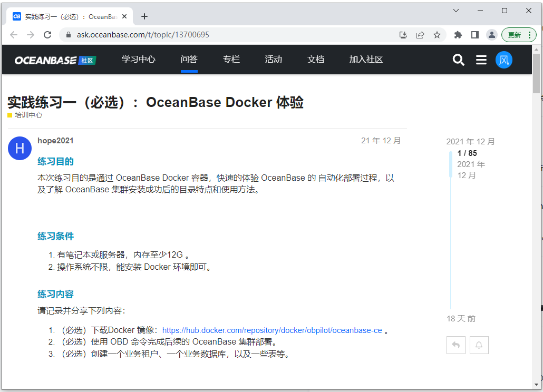Open the hamburger menu icon

pyautogui.click(x=481, y=60)
